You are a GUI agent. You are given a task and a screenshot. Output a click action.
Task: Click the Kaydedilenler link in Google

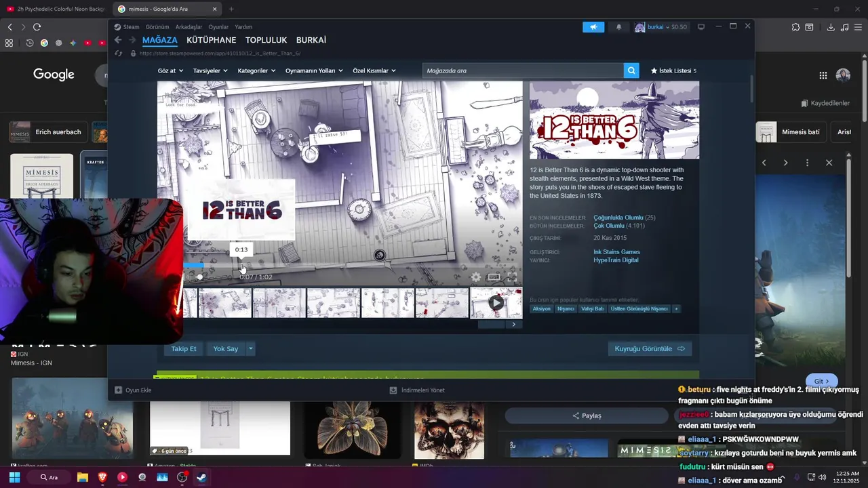[x=825, y=103]
